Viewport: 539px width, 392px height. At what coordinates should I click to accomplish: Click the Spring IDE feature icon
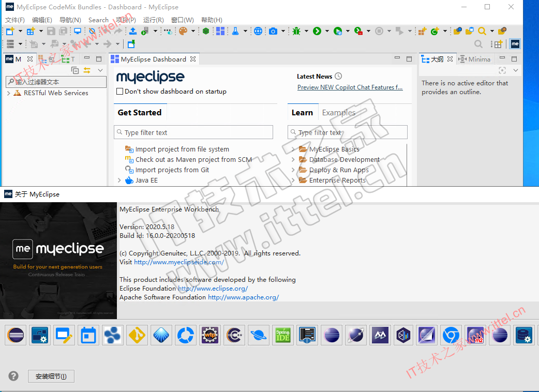click(283, 335)
